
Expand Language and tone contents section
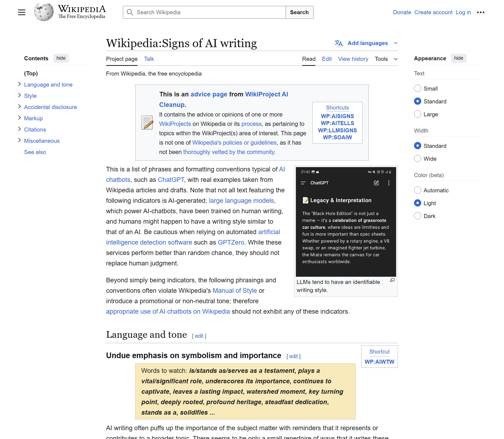[20, 84]
